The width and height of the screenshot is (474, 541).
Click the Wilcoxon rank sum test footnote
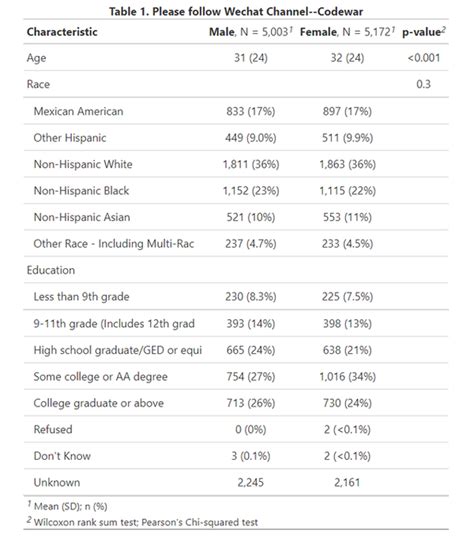coord(142,521)
